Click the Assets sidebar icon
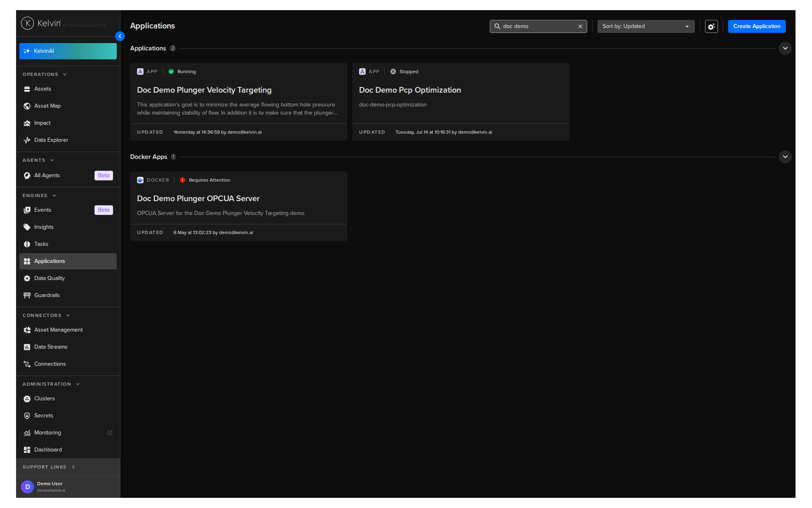The height and width of the screenshot is (508, 812). coord(27,89)
